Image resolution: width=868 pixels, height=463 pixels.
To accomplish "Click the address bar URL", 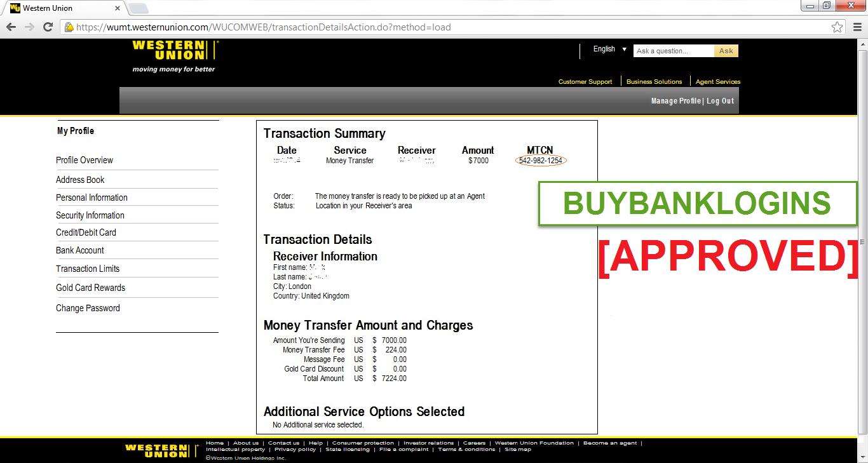I will 264,27.
